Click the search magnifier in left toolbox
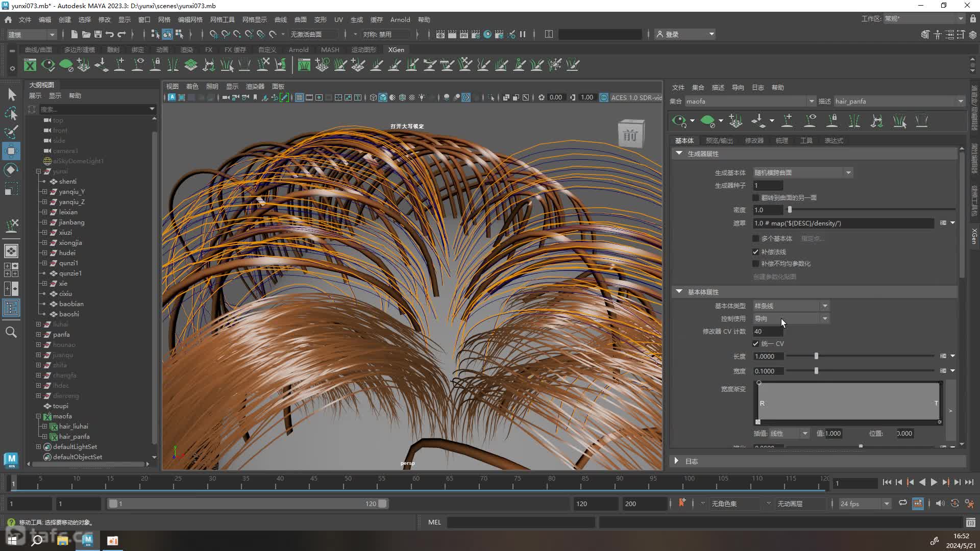This screenshot has width=980, height=551. pyautogui.click(x=11, y=332)
